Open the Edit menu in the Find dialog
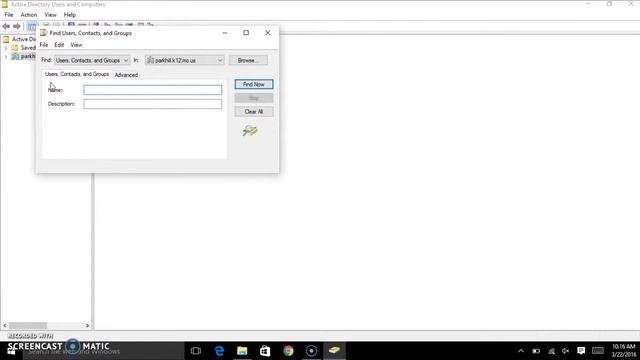Screen dimensions: 640x360 point(59,45)
